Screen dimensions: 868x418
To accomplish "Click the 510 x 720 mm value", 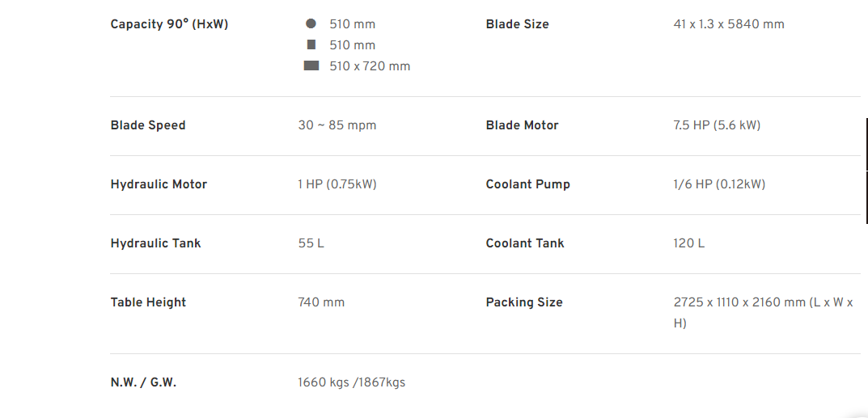I will [x=370, y=66].
